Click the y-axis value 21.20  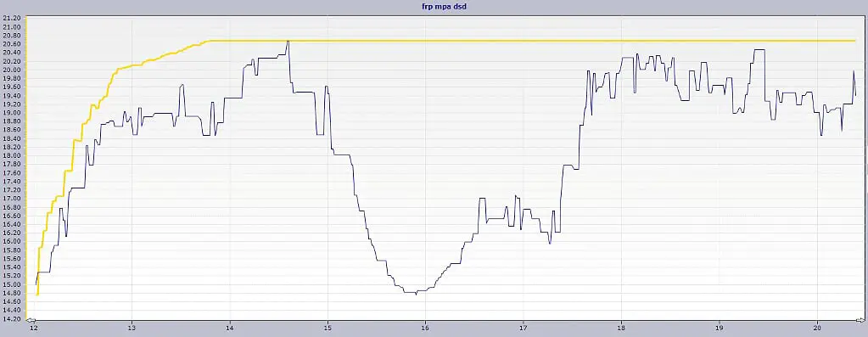pyautogui.click(x=12, y=19)
